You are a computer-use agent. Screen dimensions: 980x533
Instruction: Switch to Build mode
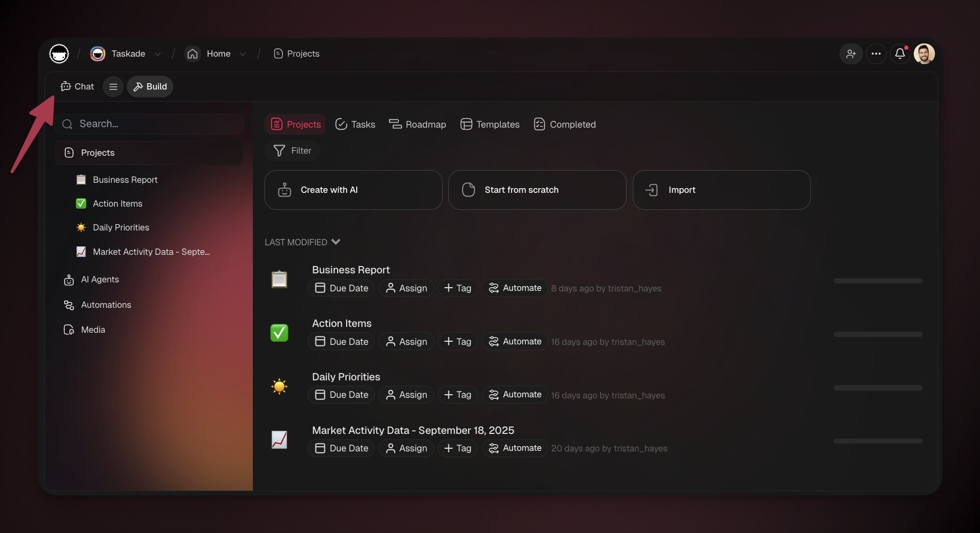point(150,86)
